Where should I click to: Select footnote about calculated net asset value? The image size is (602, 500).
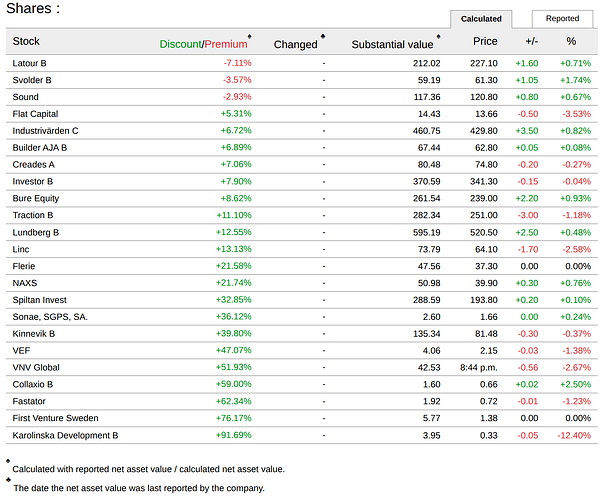149,469
